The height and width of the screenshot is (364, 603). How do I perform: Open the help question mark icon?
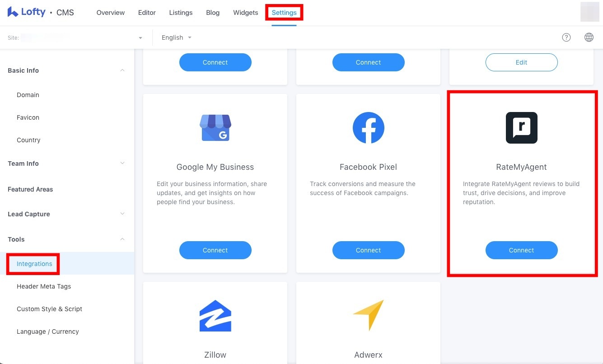[x=566, y=37]
